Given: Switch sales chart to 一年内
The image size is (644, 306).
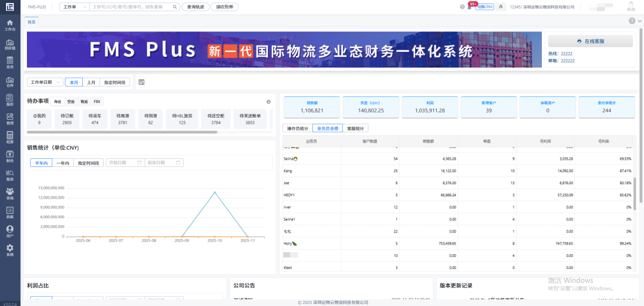Looking at the screenshot, I should [x=63, y=163].
